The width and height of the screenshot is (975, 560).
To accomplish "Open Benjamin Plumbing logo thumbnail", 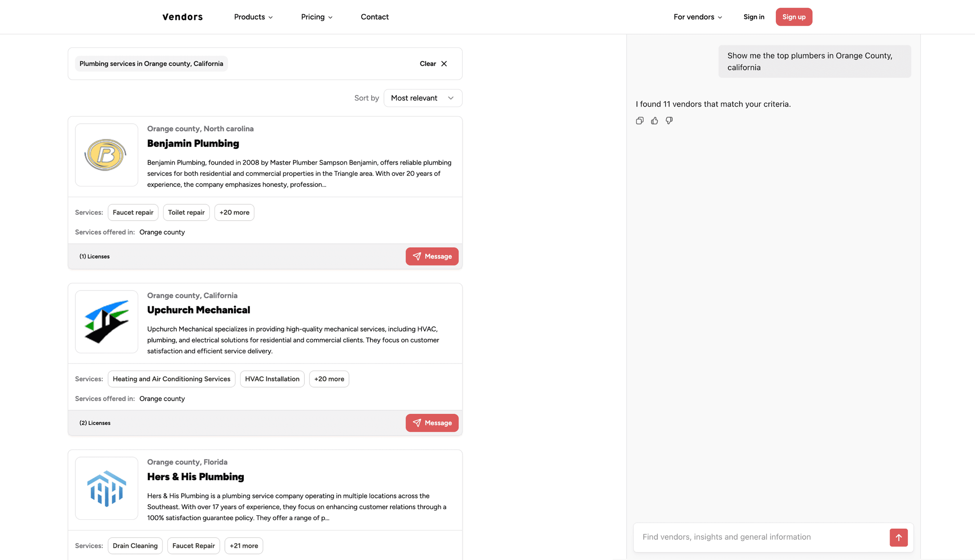I will (107, 155).
